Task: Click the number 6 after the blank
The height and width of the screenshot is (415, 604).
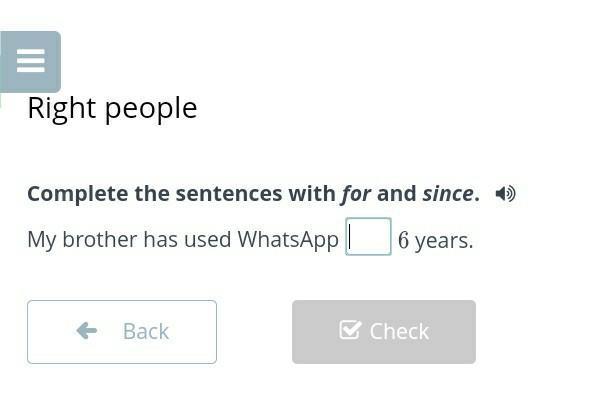Action: click(x=403, y=240)
